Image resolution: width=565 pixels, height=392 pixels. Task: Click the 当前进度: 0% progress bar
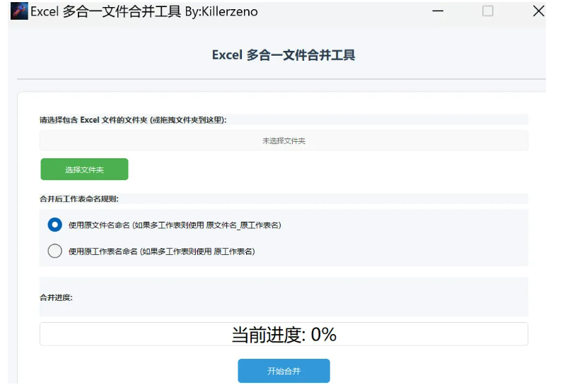tap(284, 334)
